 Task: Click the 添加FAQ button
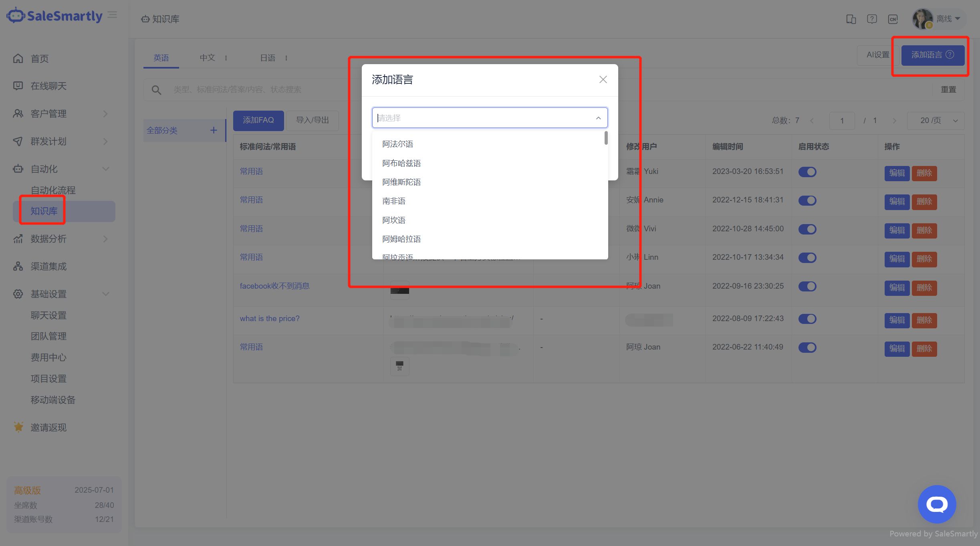click(258, 120)
